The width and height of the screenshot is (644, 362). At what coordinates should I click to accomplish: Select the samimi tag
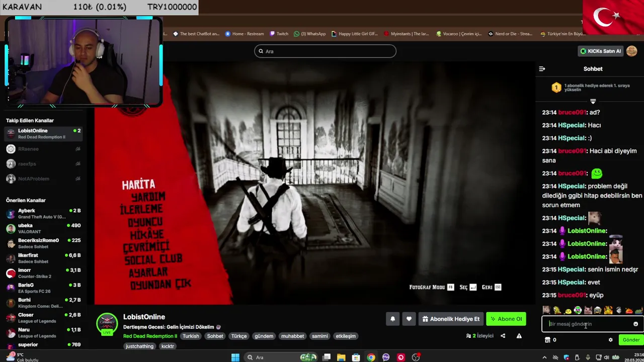point(319,336)
